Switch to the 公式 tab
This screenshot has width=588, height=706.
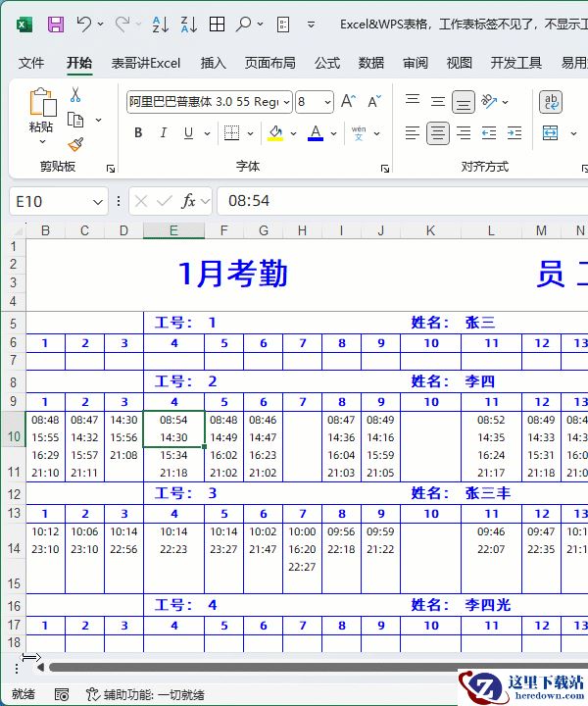click(327, 63)
